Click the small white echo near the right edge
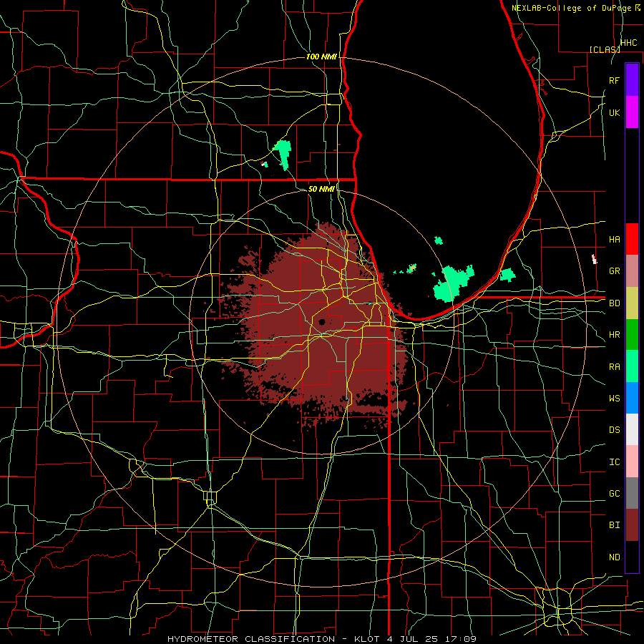Screen dimensions: 644x644 [x=594, y=259]
